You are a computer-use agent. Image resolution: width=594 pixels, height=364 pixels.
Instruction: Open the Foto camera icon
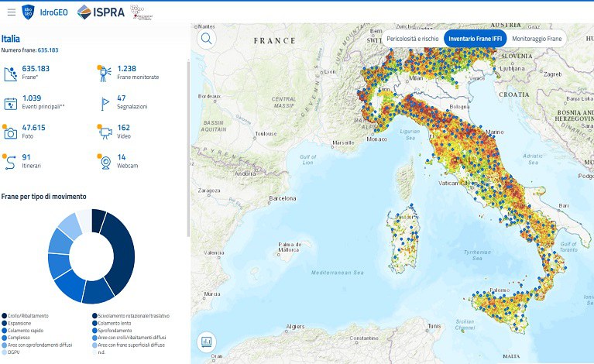[x=11, y=132]
